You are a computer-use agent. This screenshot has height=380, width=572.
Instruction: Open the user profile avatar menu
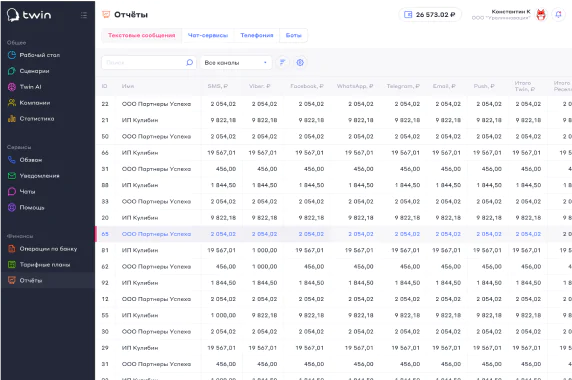pyautogui.click(x=541, y=15)
